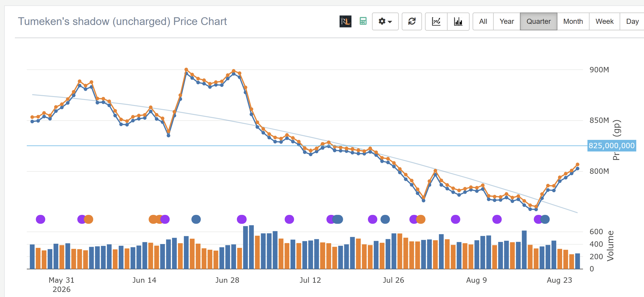This screenshot has width=644, height=297.
Task: Click the 825,000,000 price line label
Action: coord(612,146)
